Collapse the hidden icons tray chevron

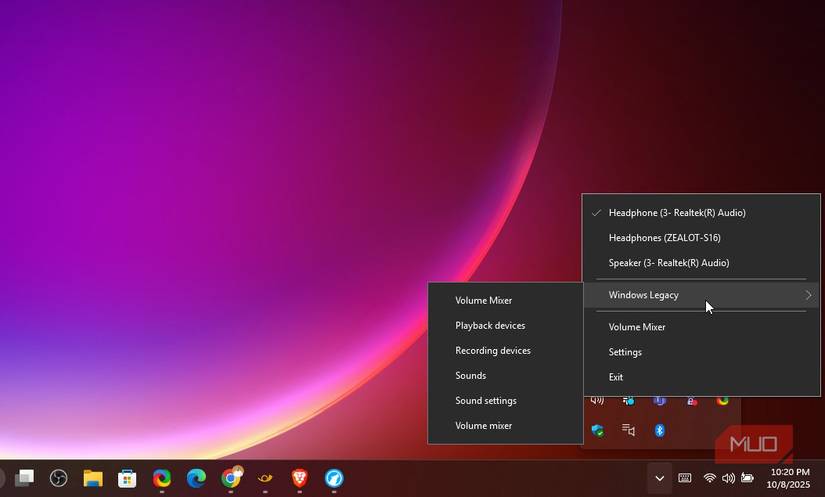[658, 478]
